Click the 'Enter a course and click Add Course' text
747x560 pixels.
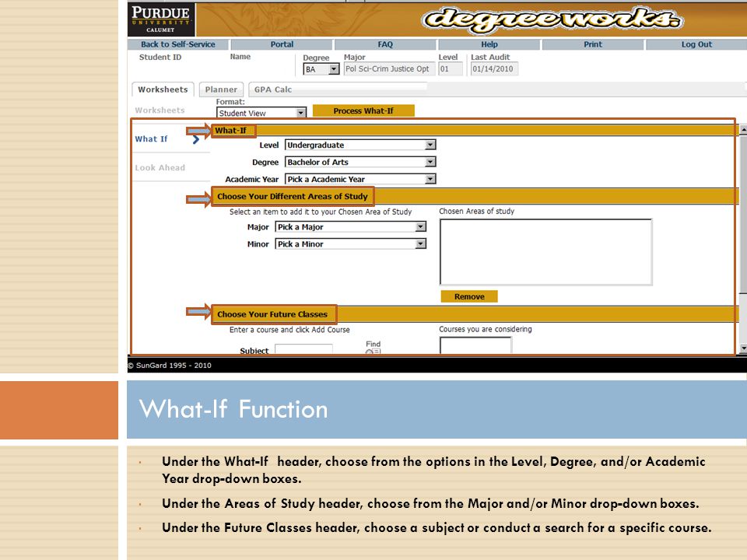(x=289, y=330)
